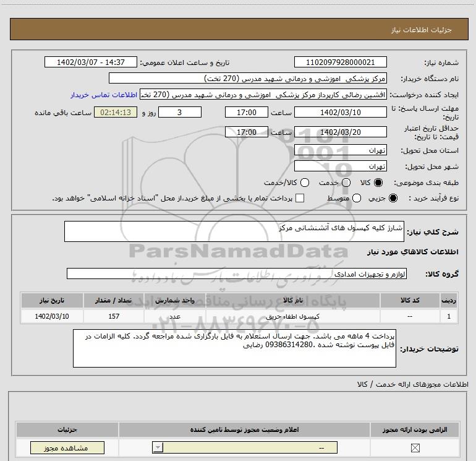The height and width of the screenshot is (461, 476).
Task: Click the buyer organization name field
Action: click(248, 78)
